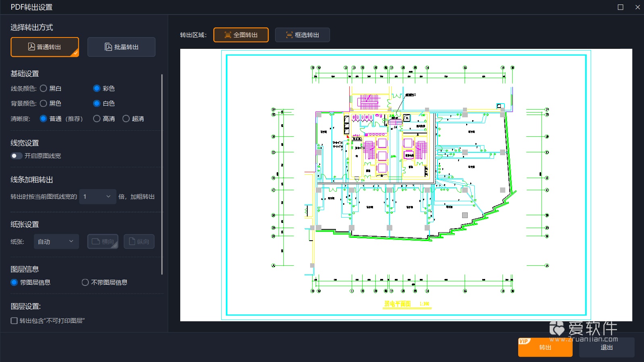Maximize the PDF转出设置 window
Screen dimensions: 644x362
pos(620,7)
